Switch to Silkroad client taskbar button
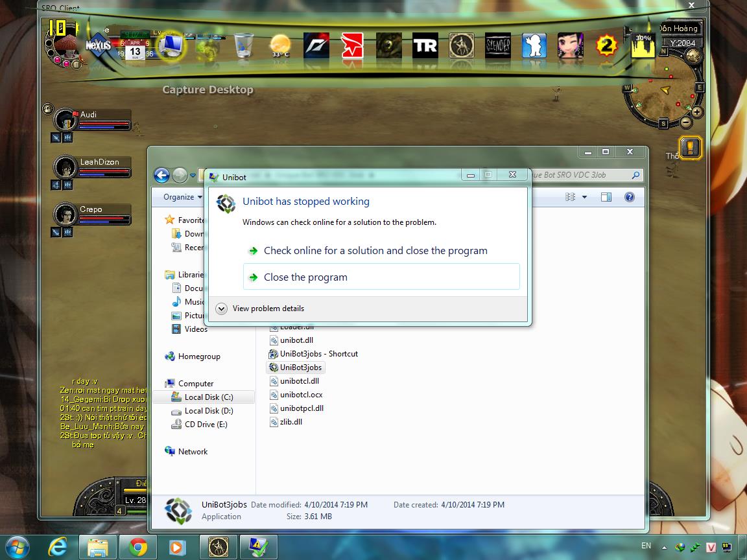The height and width of the screenshot is (560, 747). point(218,547)
